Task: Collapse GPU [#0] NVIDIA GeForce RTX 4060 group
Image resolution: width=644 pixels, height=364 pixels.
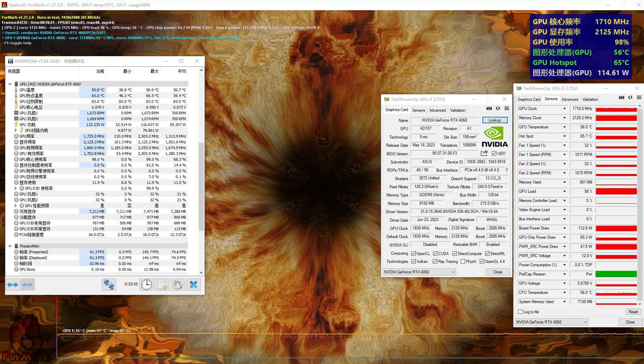Action: click(x=10, y=84)
